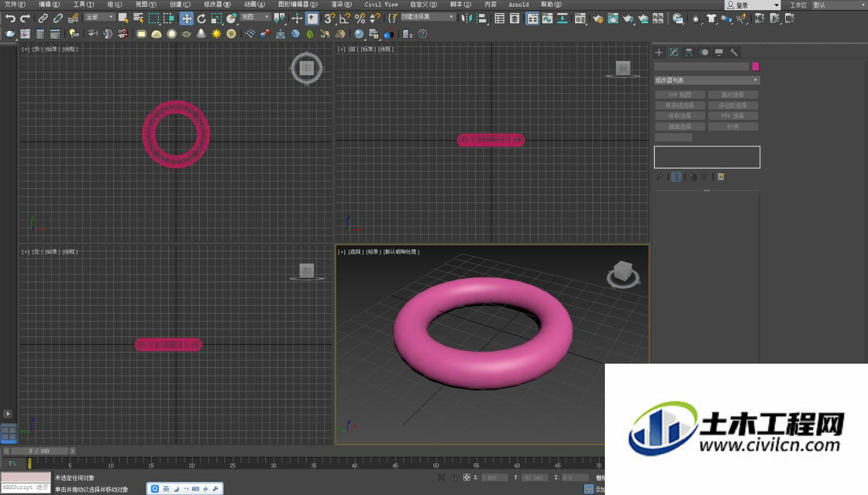
Task: Open the Create tab plus icon
Action: (659, 52)
